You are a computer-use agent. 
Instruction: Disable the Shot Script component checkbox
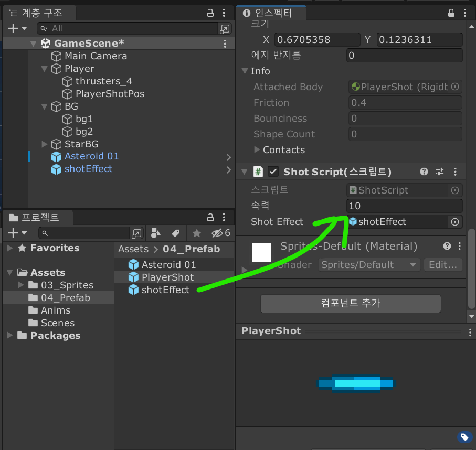coord(273,172)
